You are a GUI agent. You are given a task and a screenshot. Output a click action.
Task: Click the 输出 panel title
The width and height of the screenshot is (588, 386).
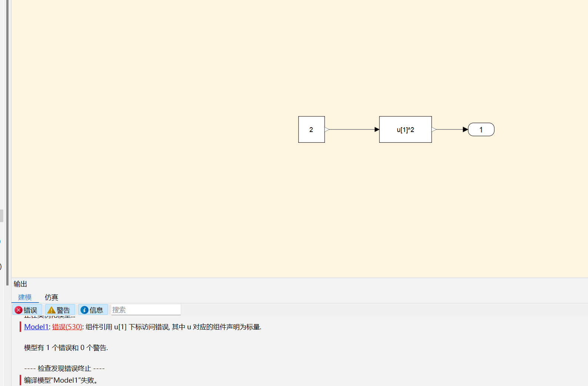click(x=20, y=284)
